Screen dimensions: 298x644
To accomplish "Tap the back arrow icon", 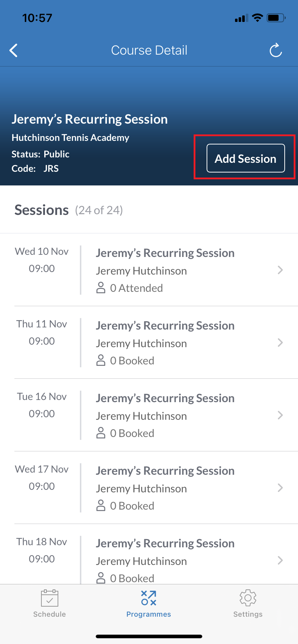I will (14, 51).
